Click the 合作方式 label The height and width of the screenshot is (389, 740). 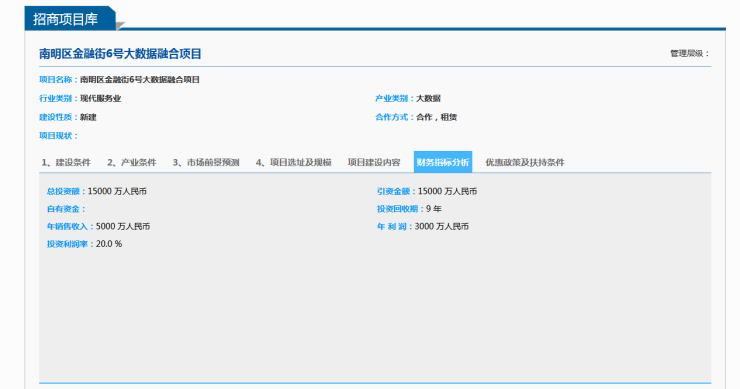click(395, 117)
